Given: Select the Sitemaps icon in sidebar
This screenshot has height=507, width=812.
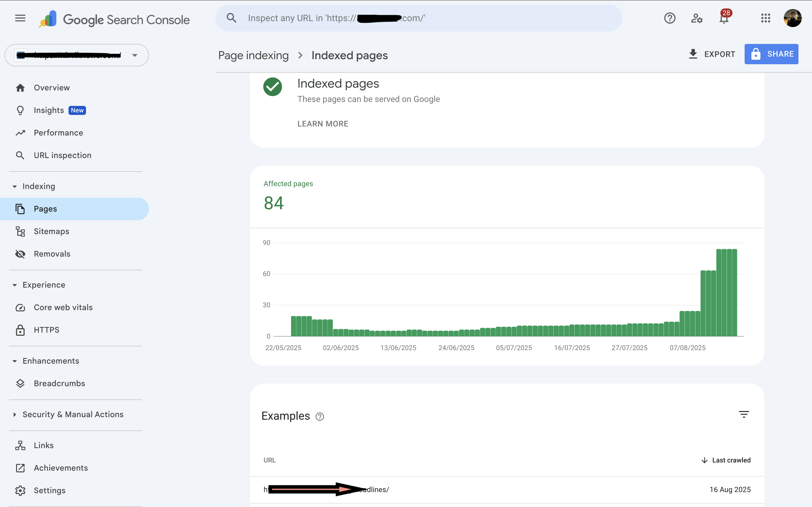Looking at the screenshot, I should pyautogui.click(x=21, y=231).
